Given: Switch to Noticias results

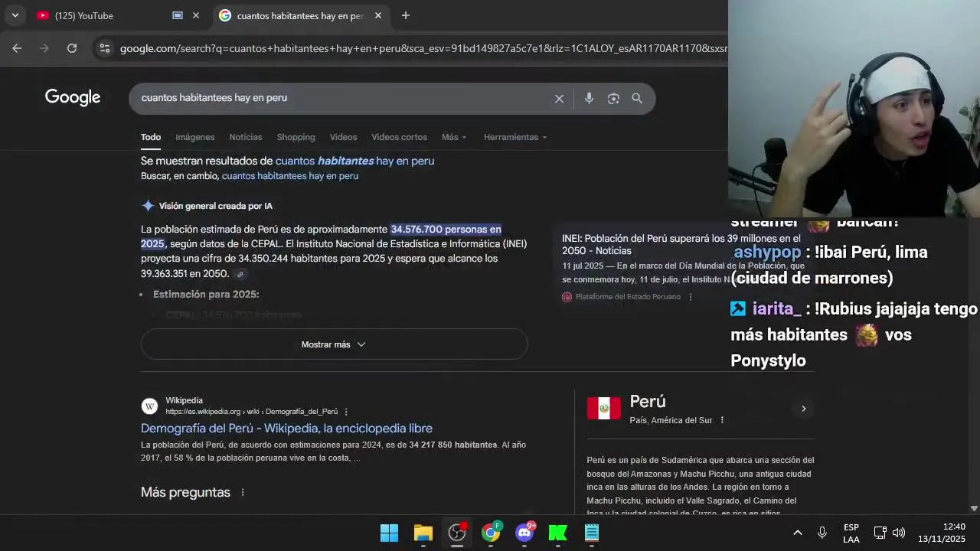Looking at the screenshot, I should point(246,137).
